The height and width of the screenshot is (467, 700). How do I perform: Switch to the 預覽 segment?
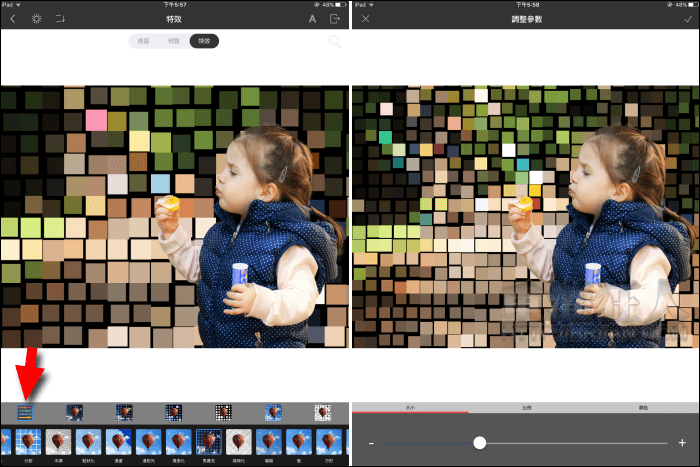click(173, 41)
